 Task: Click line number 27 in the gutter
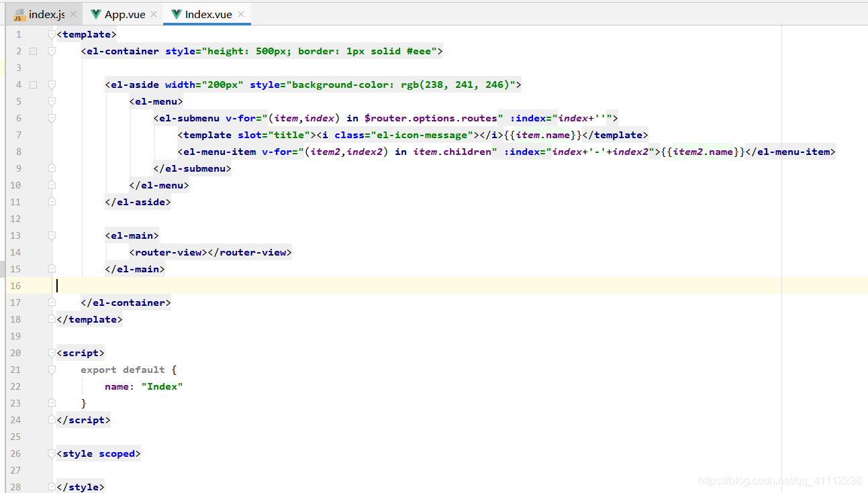tap(15, 470)
